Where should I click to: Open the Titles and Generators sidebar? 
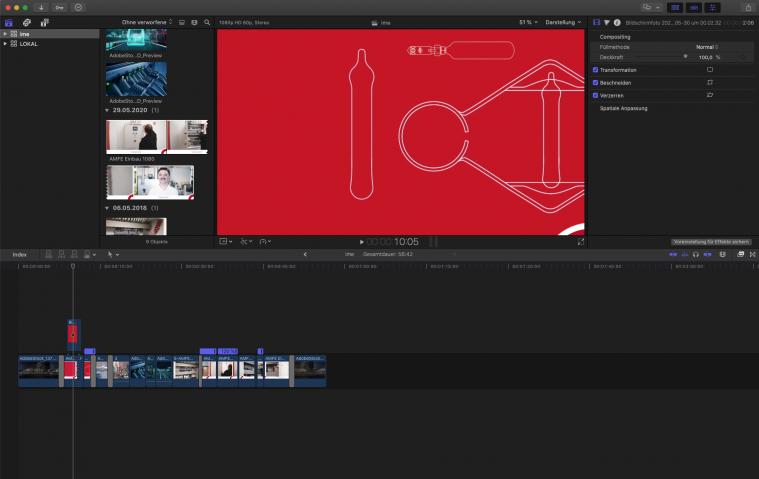[x=45, y=22]
